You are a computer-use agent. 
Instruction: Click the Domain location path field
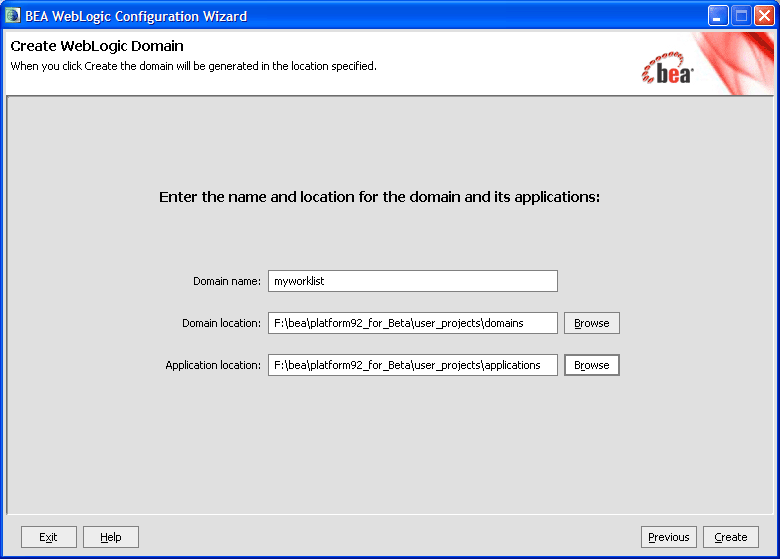[x=412, y=323]
